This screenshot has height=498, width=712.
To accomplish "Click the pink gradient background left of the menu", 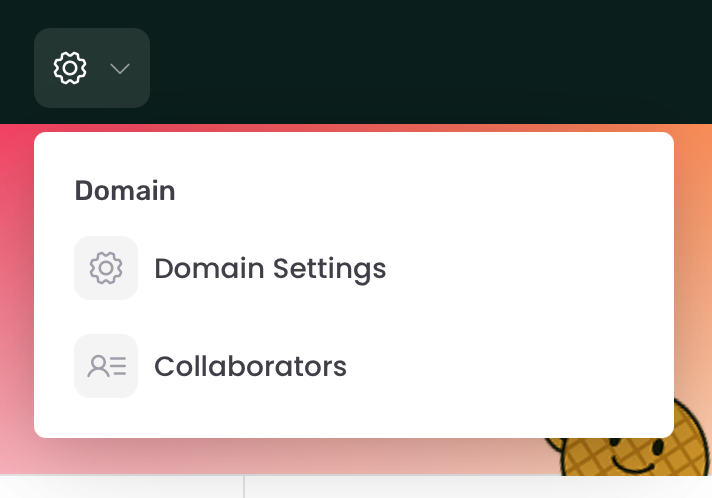I will [16, 295].
